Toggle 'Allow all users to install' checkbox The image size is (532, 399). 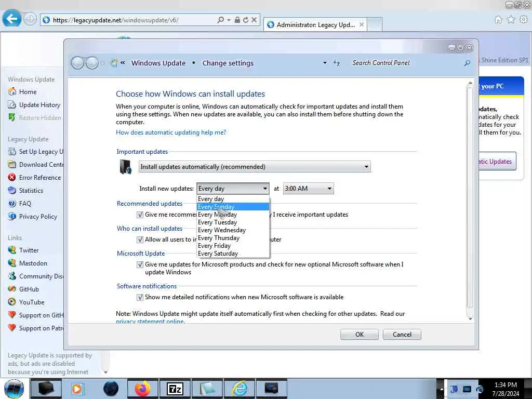pos(140,240)
